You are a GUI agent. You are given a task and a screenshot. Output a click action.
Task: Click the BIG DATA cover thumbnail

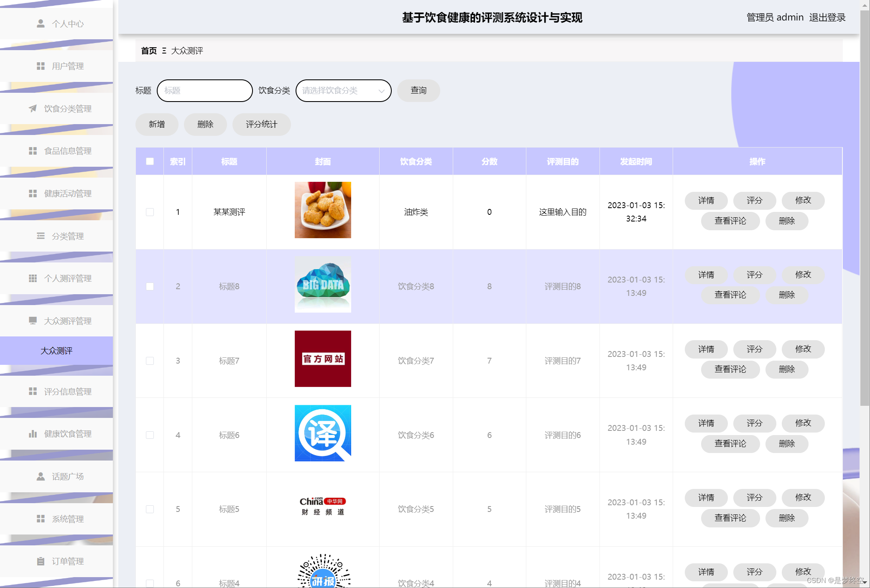tap(323, 284)
